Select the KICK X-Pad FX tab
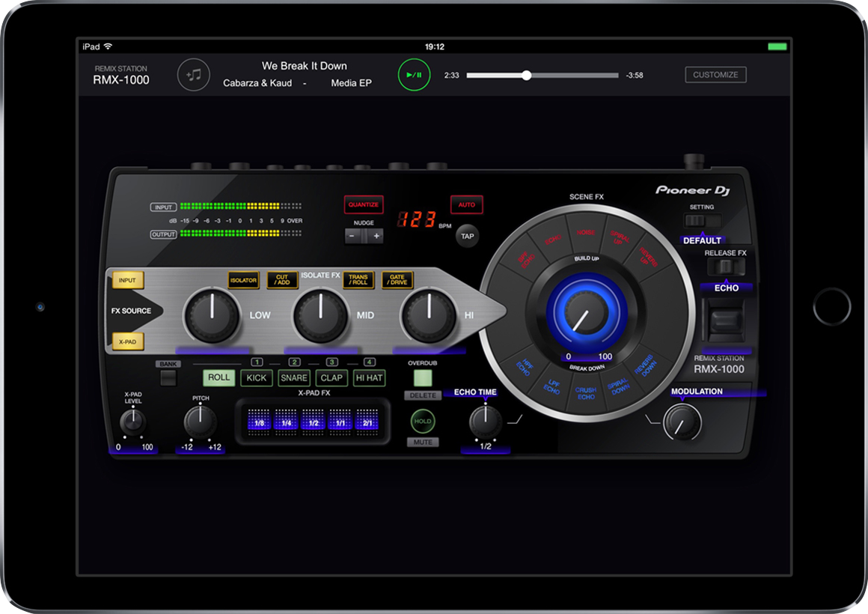Viewport: 868px width, 614px height. (257, 378)
